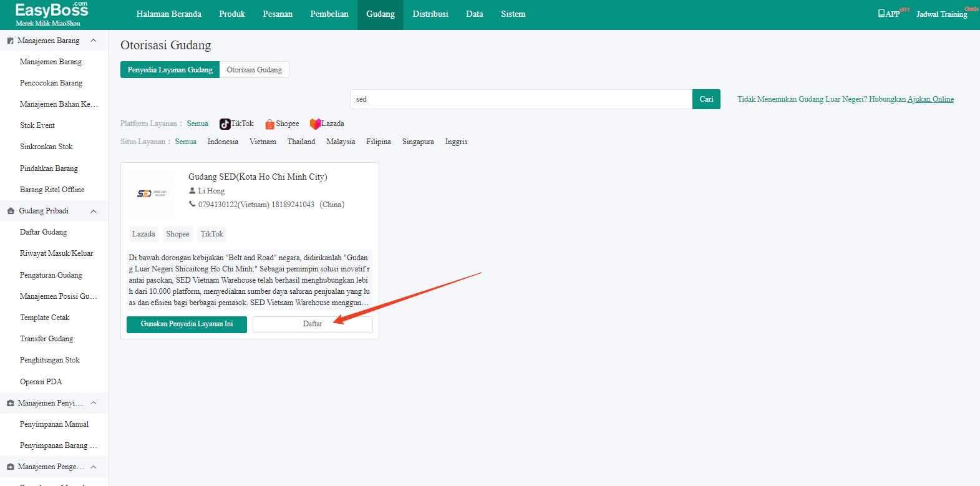
Task: Open Pencocokan Barang sidebar item
Action: pyautogui.click(x=51, y=83)
